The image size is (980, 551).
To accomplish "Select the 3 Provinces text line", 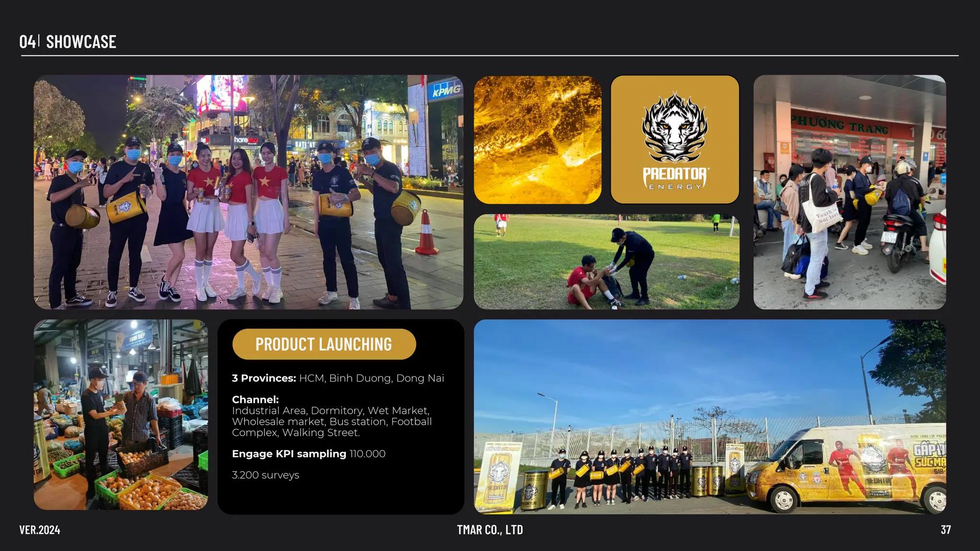I will (x=338, y=378).
